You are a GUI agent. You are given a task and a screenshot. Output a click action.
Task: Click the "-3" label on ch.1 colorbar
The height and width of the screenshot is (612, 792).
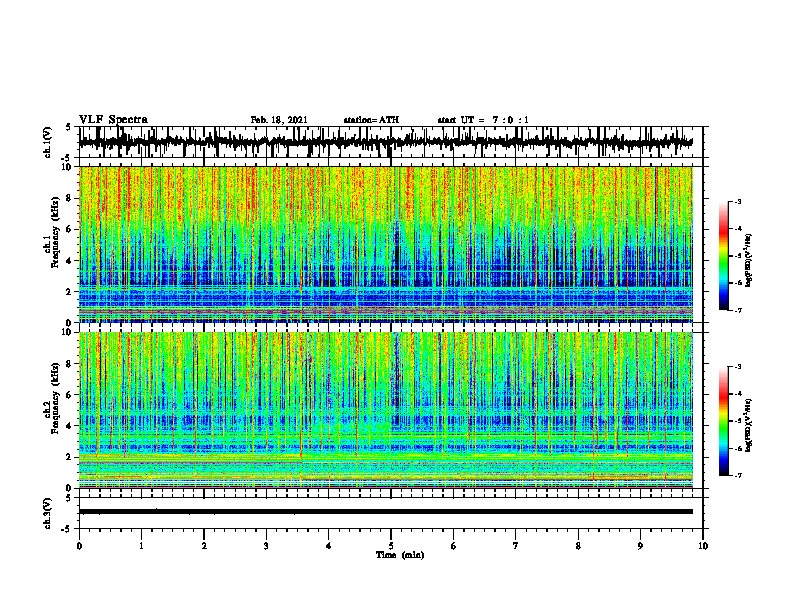737,201
